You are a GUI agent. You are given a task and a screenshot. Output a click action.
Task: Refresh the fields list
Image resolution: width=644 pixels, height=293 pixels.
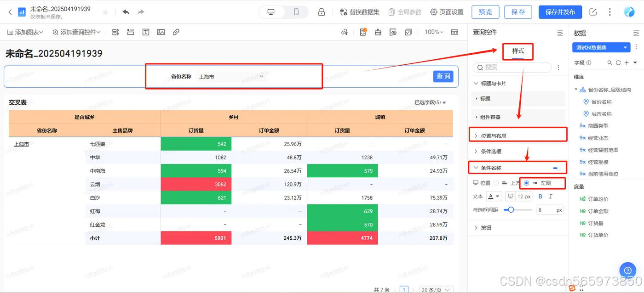click(x=618, y=62)
